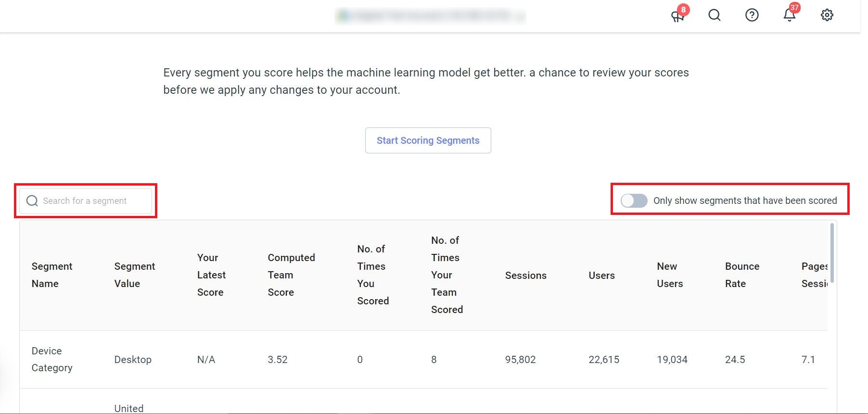
Task: Click No. of Times Your Team Scored header
Action: (447, 275)
